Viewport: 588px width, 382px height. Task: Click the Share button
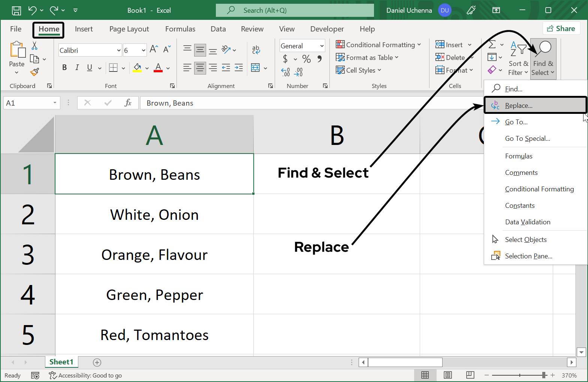coord(561,28)
